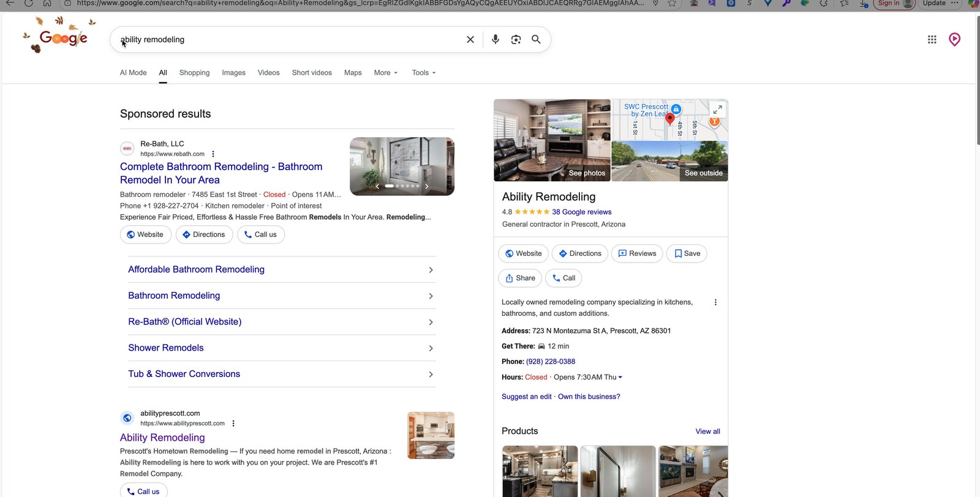
Task: Click the Call button in business panel
Action: (x=563, y=278)
